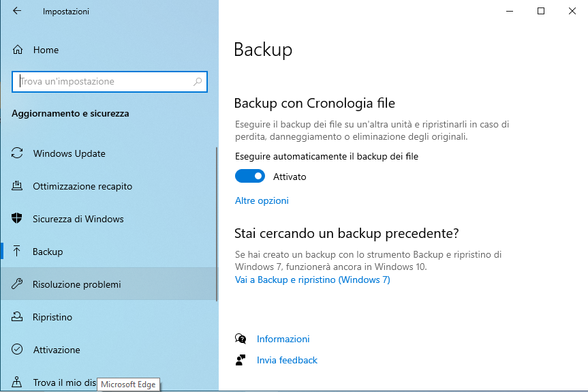Click the search magnifier icon
The height and width of the screenshot is (392, 588).
(198, 82)
